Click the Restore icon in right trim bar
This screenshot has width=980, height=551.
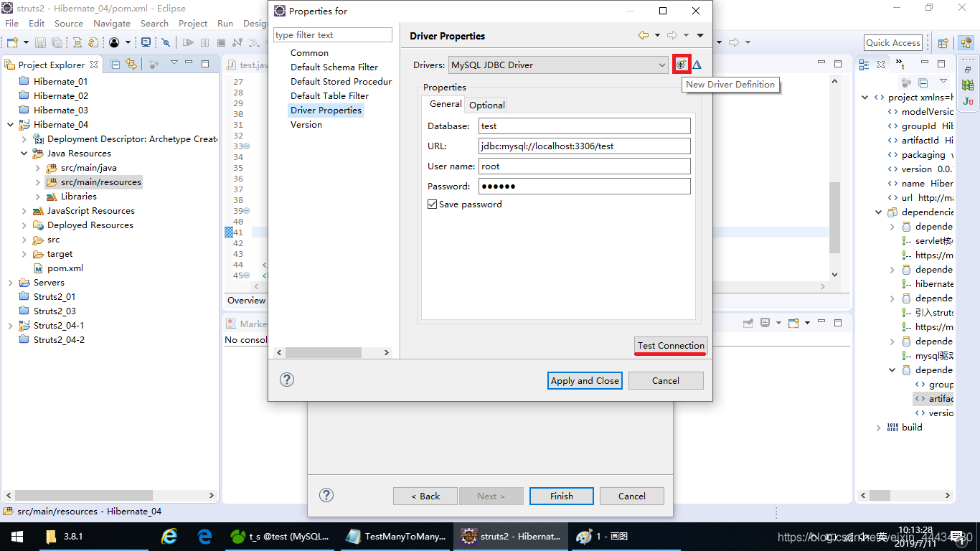point(968,69)
